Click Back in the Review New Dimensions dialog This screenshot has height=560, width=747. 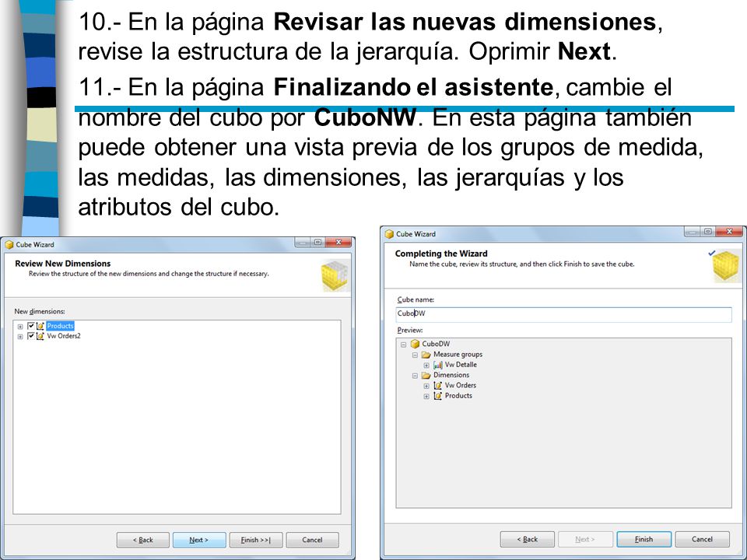pyautogui.click(x=143, y=540)
